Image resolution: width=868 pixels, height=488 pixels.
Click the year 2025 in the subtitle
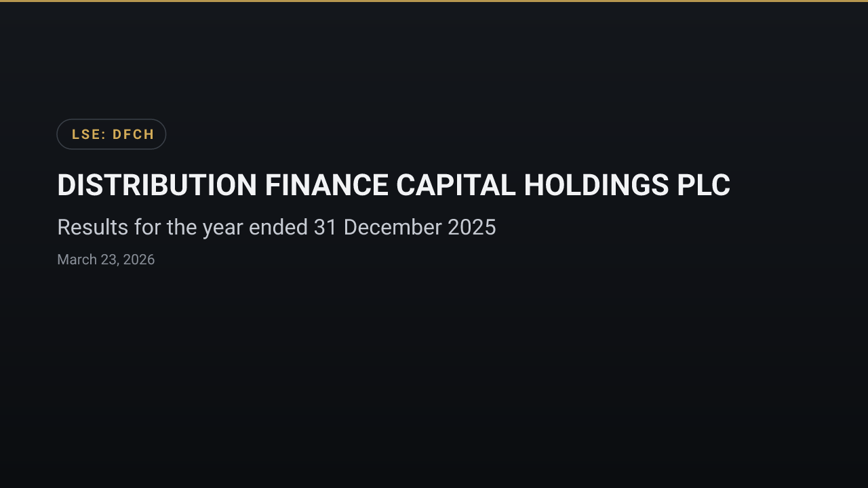(x=471, y=227)
